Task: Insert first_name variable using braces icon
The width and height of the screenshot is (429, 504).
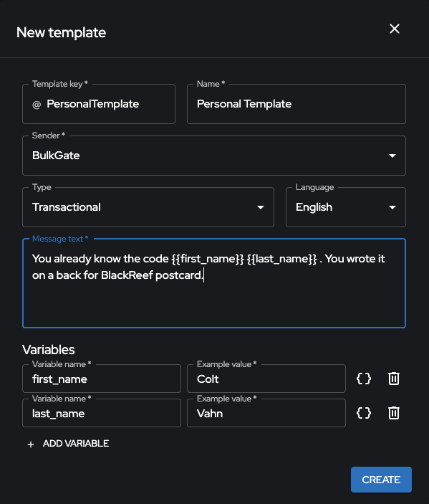Action: [364, 379]
